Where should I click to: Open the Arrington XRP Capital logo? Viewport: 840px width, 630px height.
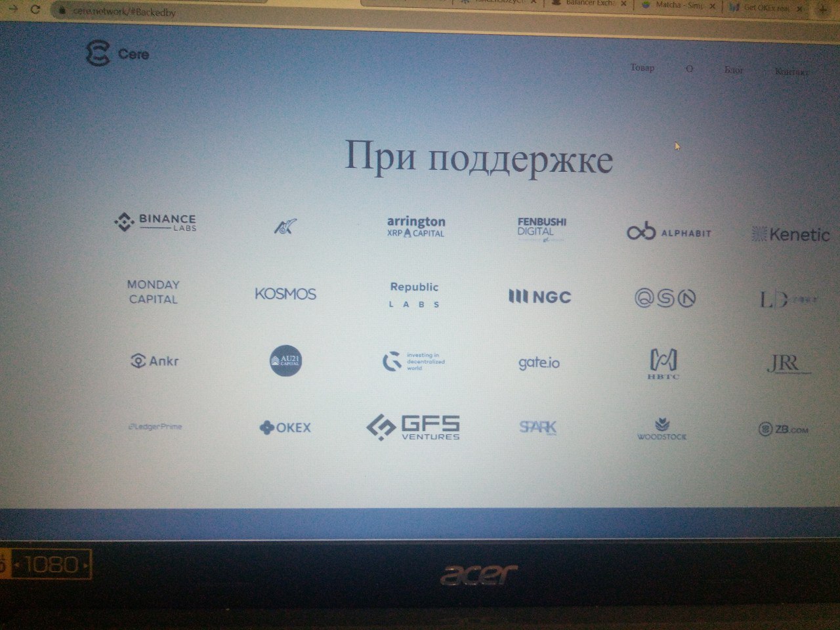tap(415, 226)
